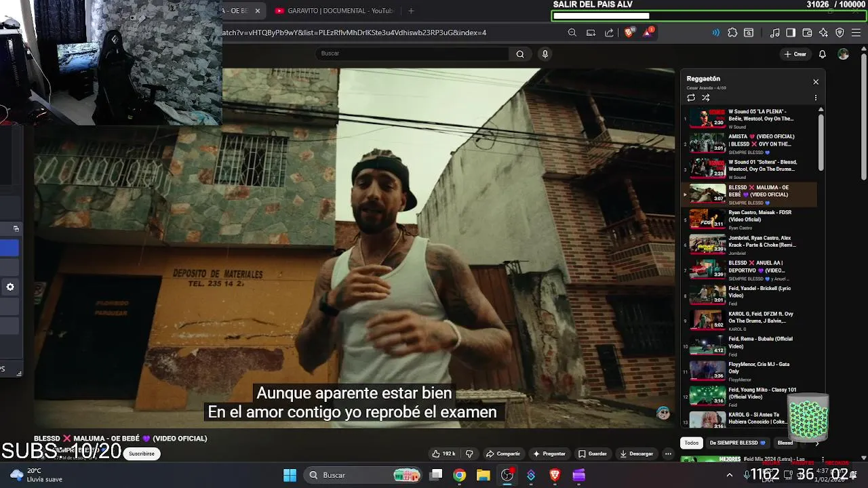Play FloyyMenor, Cris MJ - Gata Only
868x488 pixels.
coord(749,371)
